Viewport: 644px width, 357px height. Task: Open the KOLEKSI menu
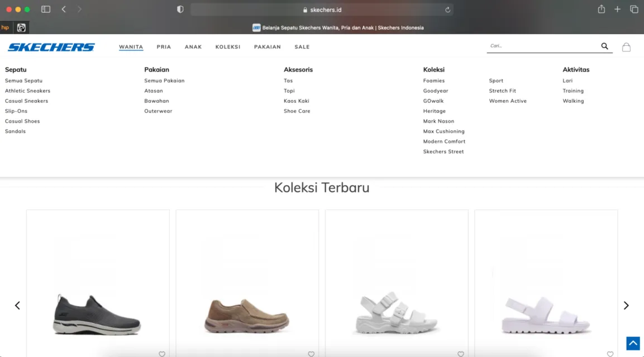228,47
